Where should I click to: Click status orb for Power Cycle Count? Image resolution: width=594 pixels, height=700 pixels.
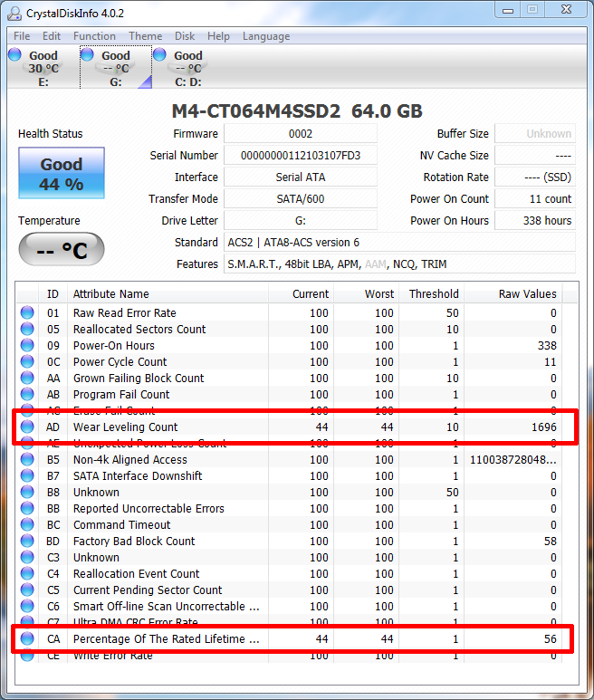click(x=27, y=361)
